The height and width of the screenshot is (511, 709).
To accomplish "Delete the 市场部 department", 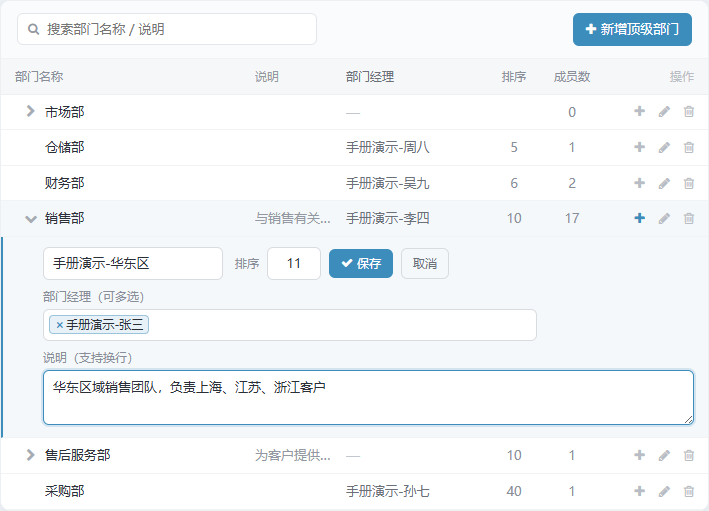I will 689,111.
